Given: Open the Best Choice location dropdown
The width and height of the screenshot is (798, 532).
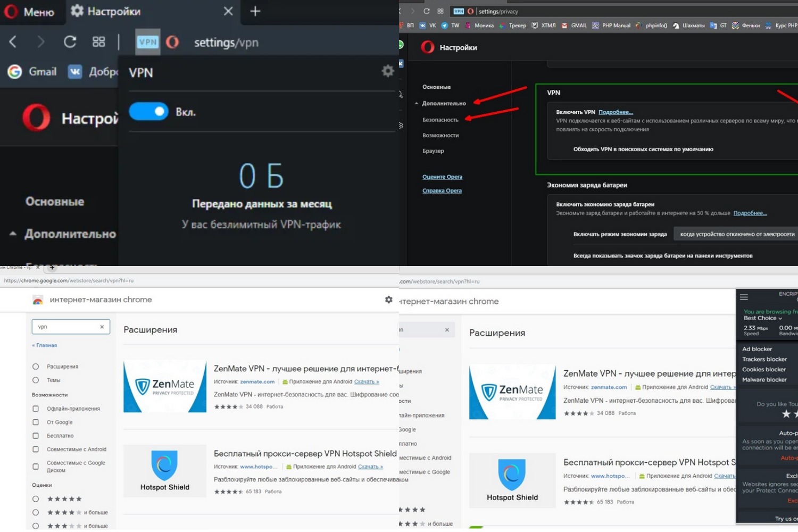Looking at the screenshot, I should coord(762,318).
